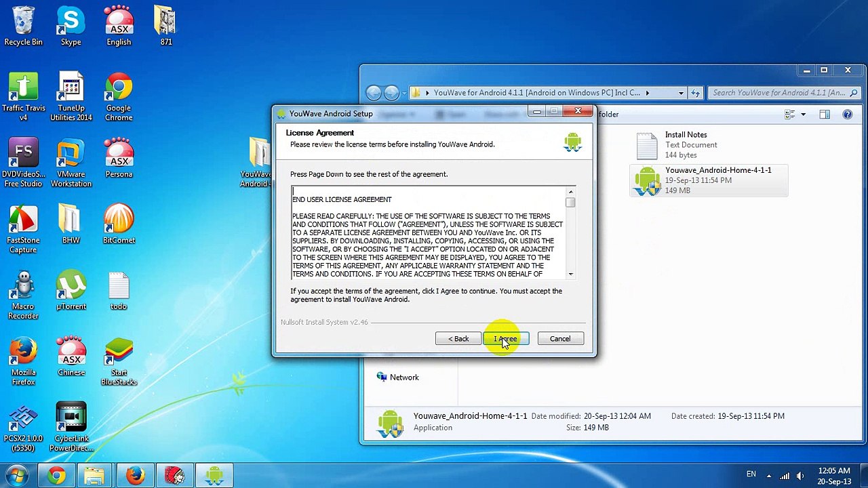
Task: Open the todo text file icon
Action: (119, 291)
